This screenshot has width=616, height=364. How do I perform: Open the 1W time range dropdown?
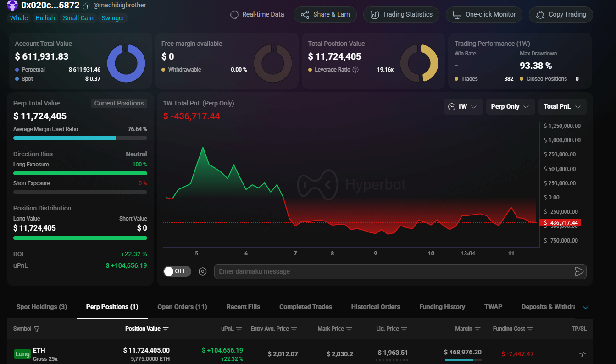click(463, 107)
